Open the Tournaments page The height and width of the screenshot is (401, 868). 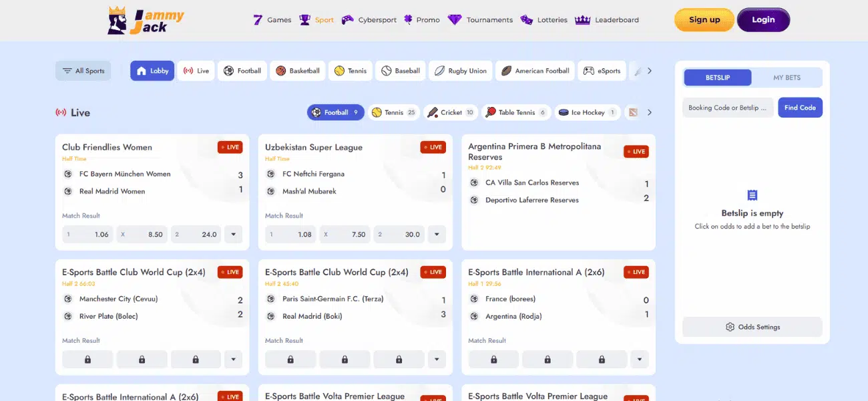pyautogui.click(x=480, y=20)
